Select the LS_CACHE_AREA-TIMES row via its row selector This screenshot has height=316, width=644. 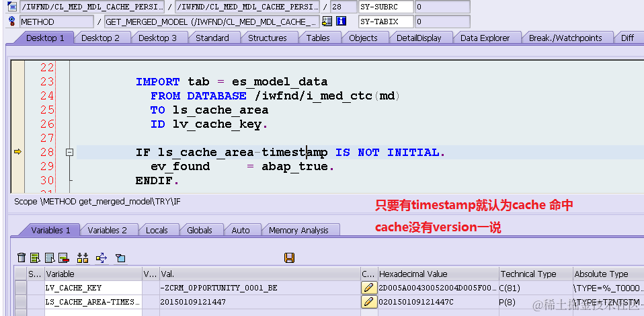coord(21,302)
